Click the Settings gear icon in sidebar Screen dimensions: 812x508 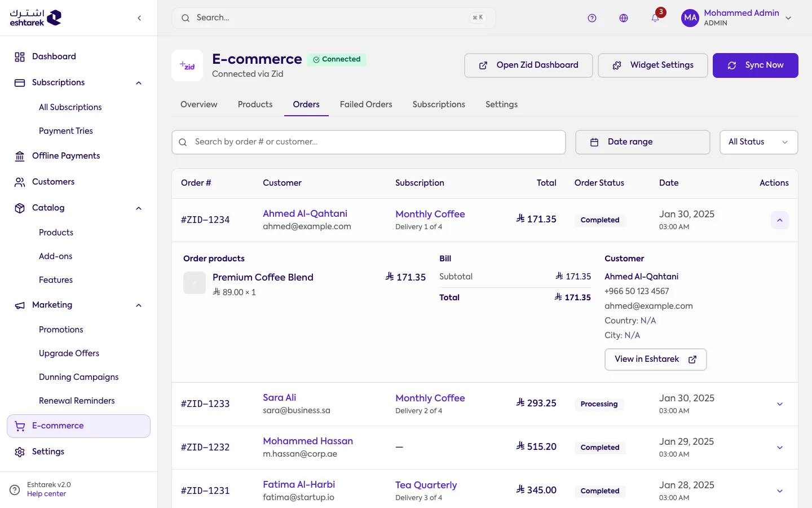pyautogui.click(x=20, y=452)
